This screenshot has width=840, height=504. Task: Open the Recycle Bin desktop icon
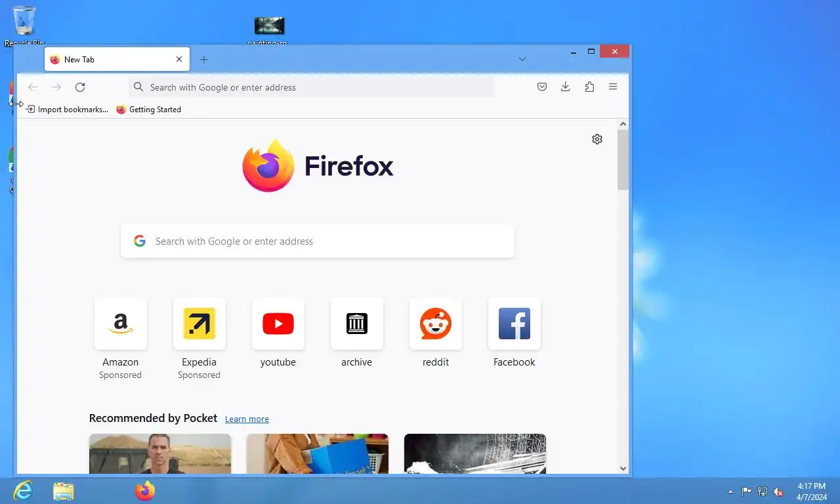[x=24, y=26]
